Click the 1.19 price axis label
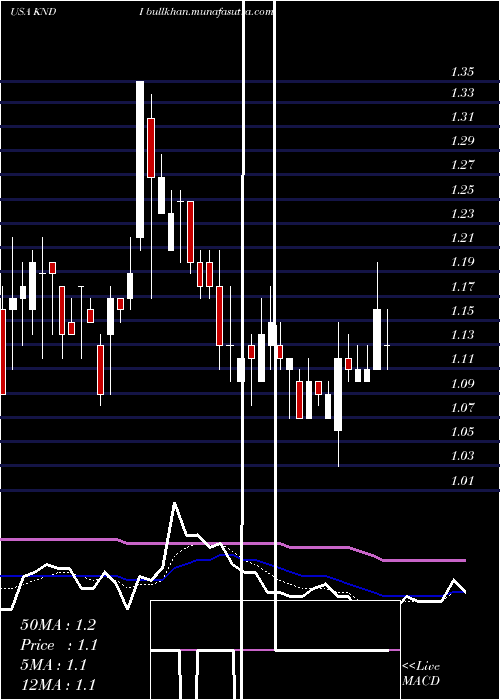The image size is (500, 700). coord(462,262)
